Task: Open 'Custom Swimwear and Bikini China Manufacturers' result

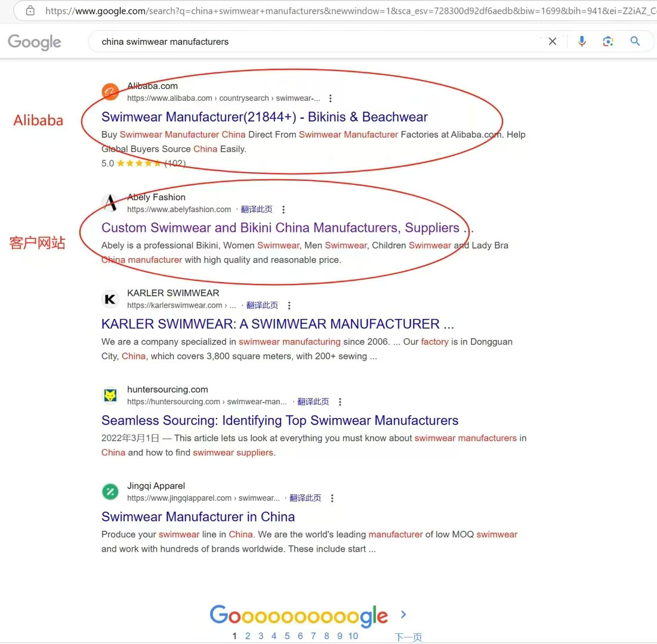Action: pyautogui.click(x=288, y=228)
